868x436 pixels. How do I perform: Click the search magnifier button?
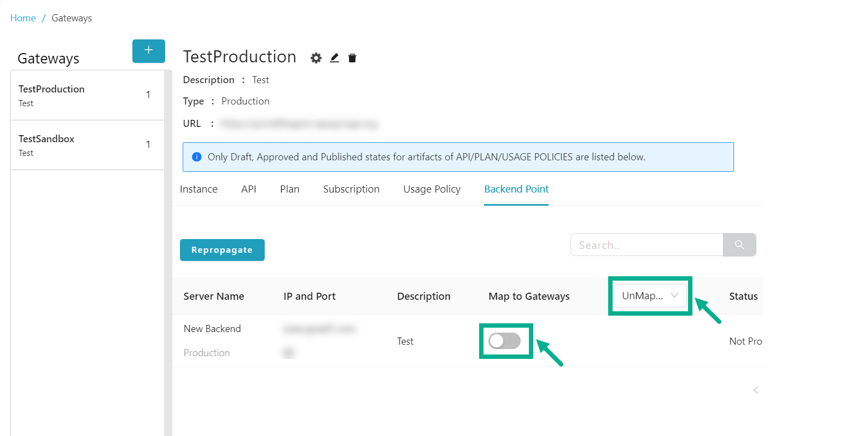tap(739, 245)
